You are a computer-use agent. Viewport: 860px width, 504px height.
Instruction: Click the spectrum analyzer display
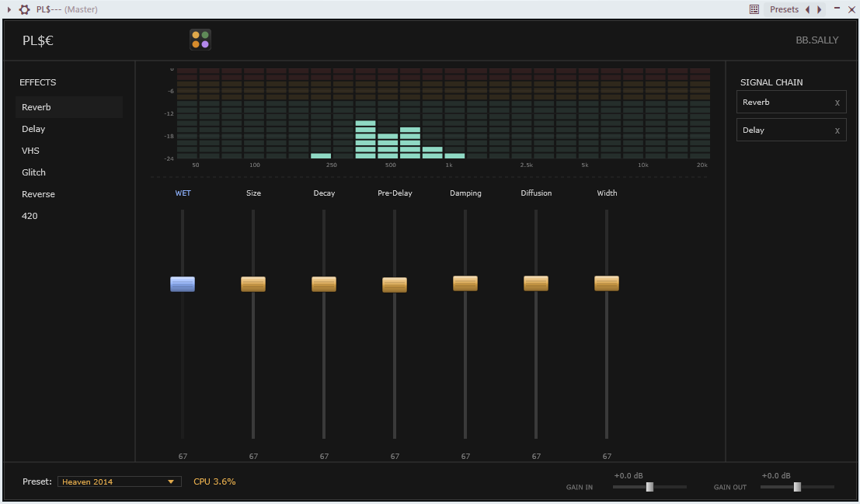443,113
